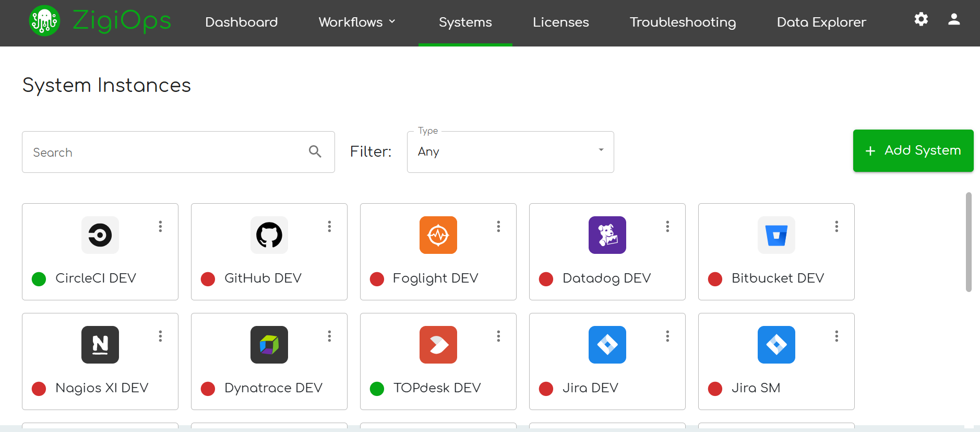Open the TOPdesk DEV system name

tap(437, 388)
